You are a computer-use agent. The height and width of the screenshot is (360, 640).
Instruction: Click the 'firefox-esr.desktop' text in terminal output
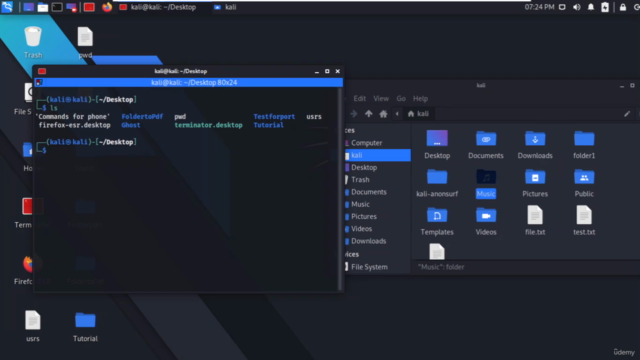pyautogui.click(x=74, y=125)
